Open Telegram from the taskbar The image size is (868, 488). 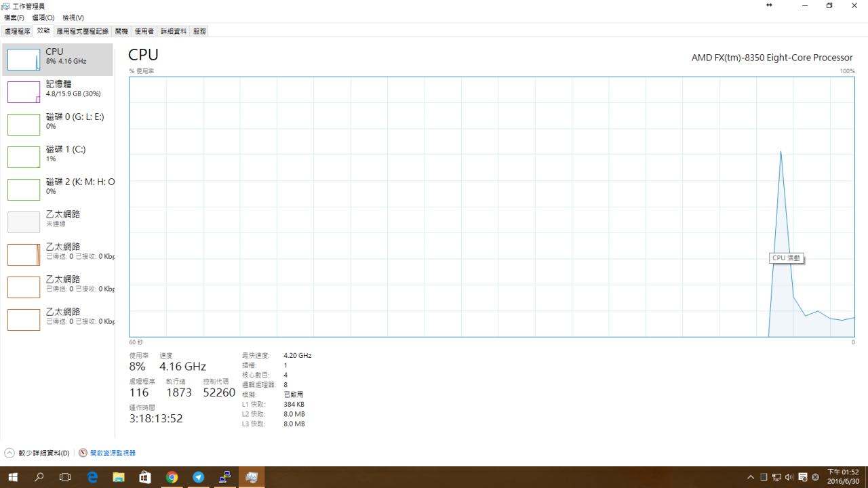tap(198, 477)
